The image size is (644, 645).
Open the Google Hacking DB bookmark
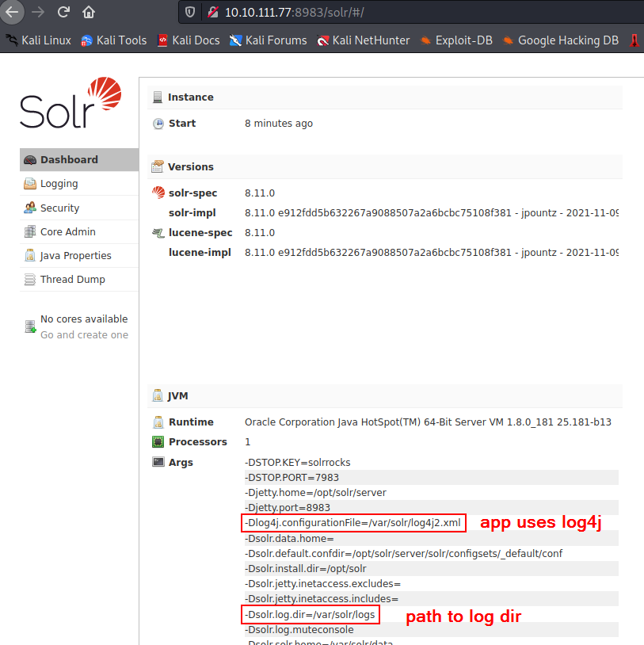point(562,40)
